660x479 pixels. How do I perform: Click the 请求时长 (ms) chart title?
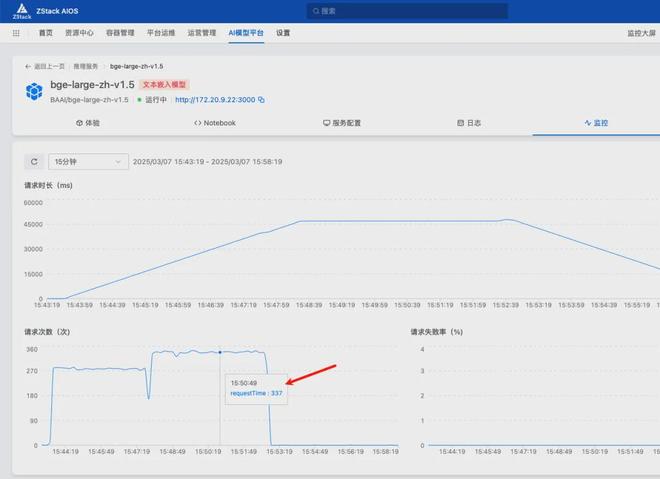click(48, 186)
